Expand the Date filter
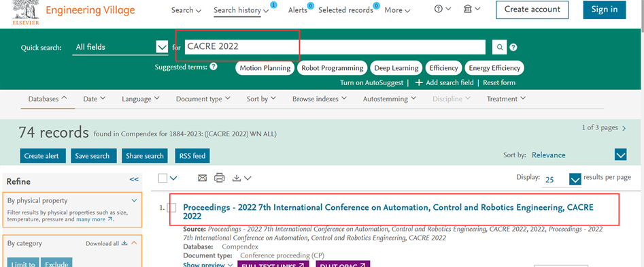 (94, 99)
